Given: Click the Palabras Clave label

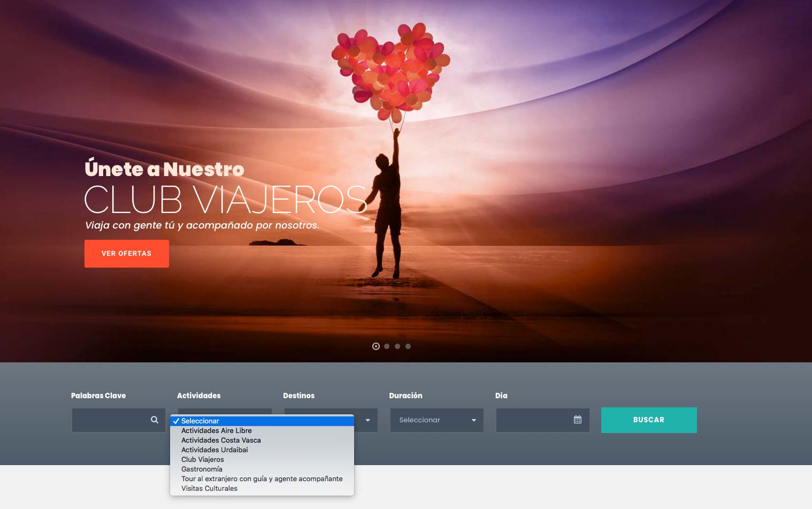Looking at the screenshot, I should tap(98, 396).
